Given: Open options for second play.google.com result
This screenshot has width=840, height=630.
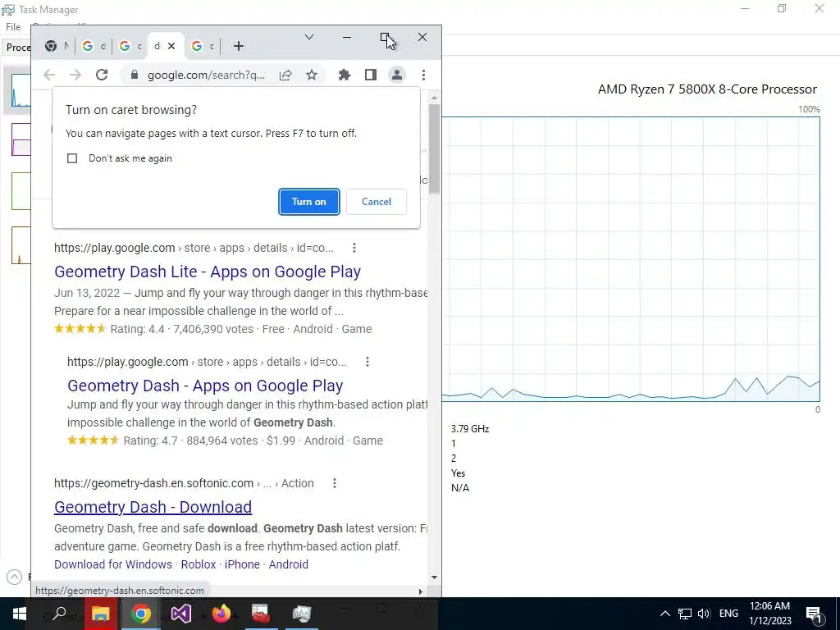Looking at the screenshot, I should pyautogui.click(x=367, y=362).
